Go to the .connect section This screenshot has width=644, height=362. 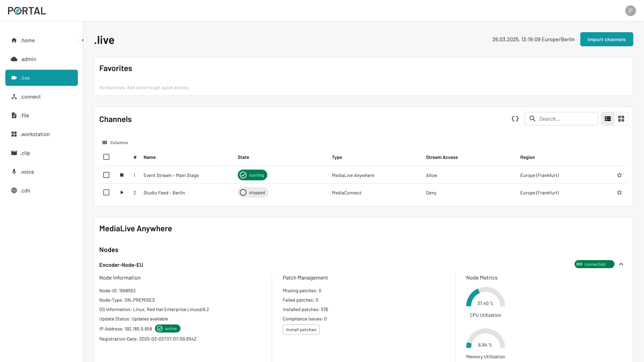click(30, 97)
